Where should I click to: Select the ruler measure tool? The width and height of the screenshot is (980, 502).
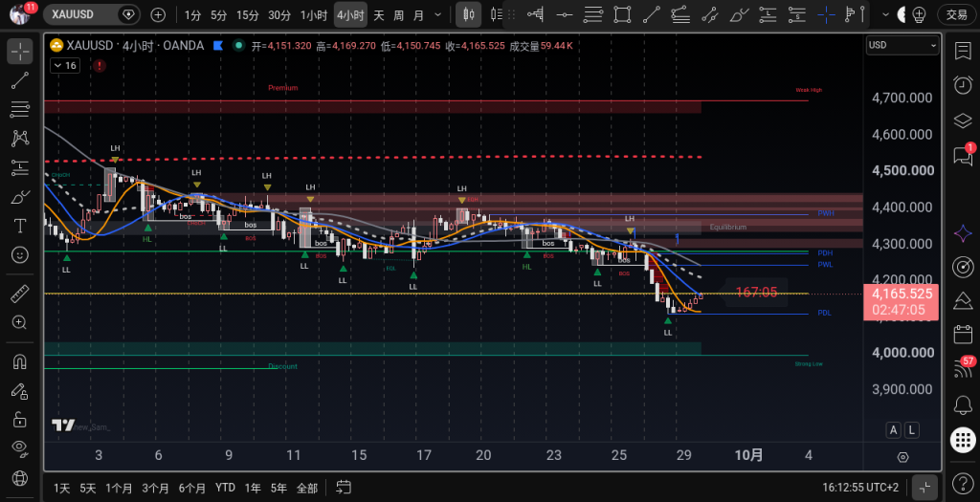click(x=20, y=294)
